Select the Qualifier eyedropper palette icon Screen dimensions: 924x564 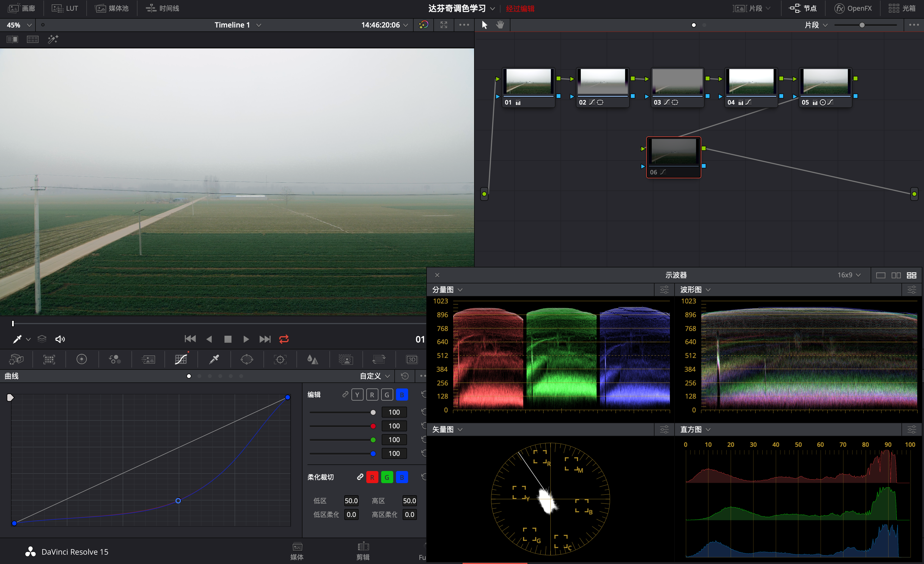[x=214, y=360]
